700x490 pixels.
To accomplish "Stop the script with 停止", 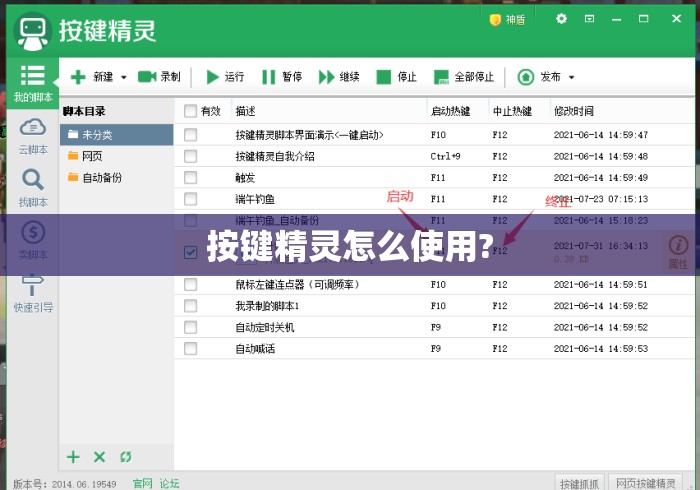I will (396, 77).
